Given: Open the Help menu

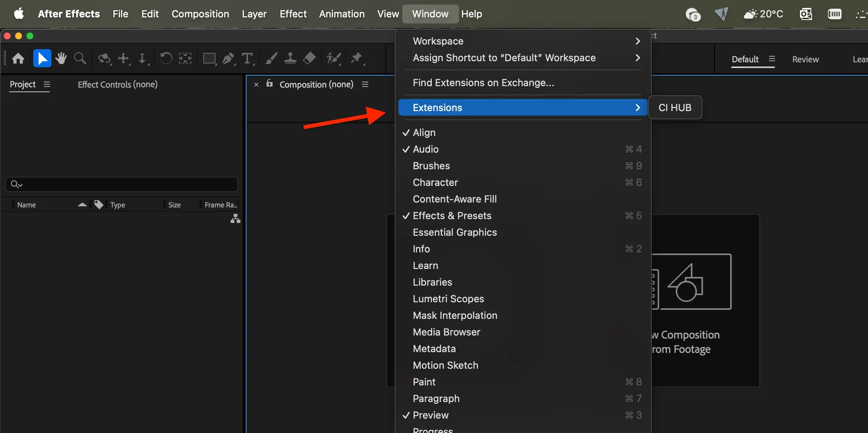Looking at the screenshot, I should [x=471, y=14].
